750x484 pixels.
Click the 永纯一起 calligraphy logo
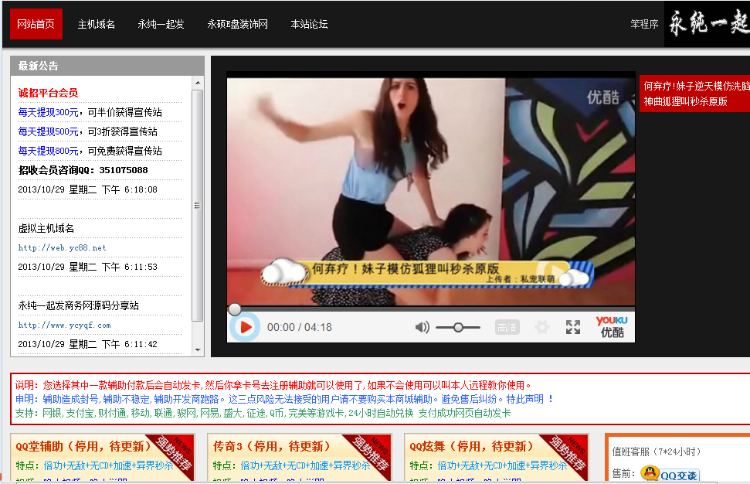pyautogui.click(x=707, y=24)
